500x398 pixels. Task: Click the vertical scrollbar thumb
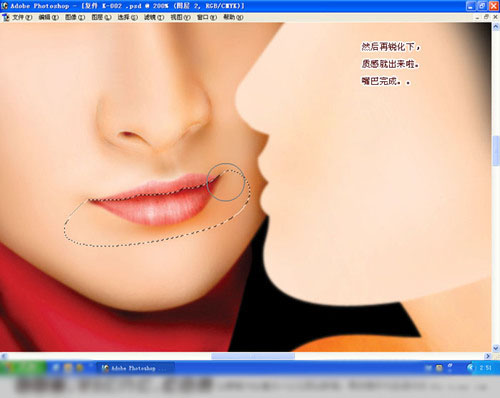point(496,151)
